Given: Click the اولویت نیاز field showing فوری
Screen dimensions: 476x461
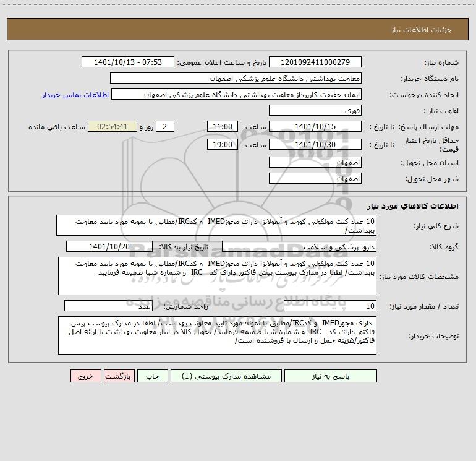Looking at the screenshot, I should click(x=315, y=110).
